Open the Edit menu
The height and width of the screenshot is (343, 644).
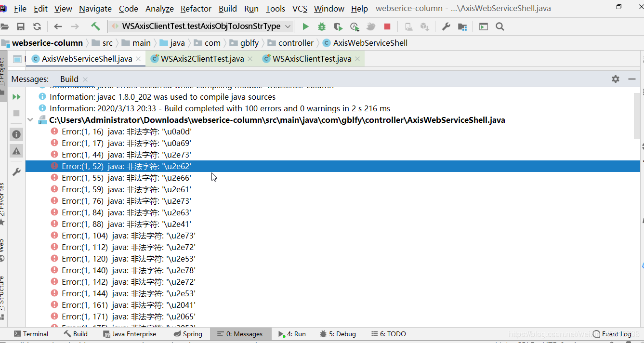[x=41, y=9]
